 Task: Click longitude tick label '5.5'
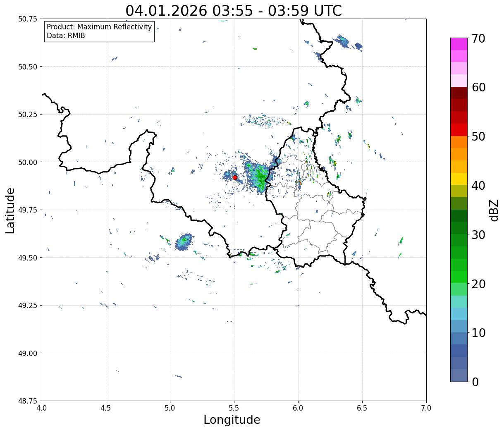pyautogui.click(x=234, y=408)
